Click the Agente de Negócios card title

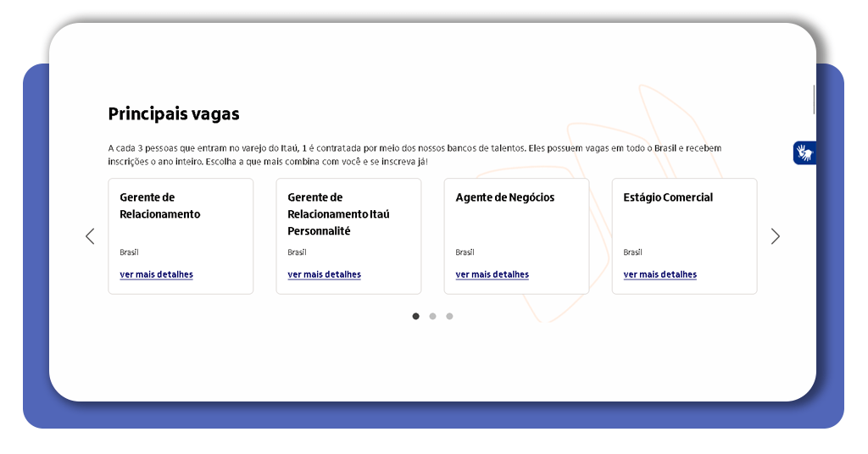(x=505, y=197)
